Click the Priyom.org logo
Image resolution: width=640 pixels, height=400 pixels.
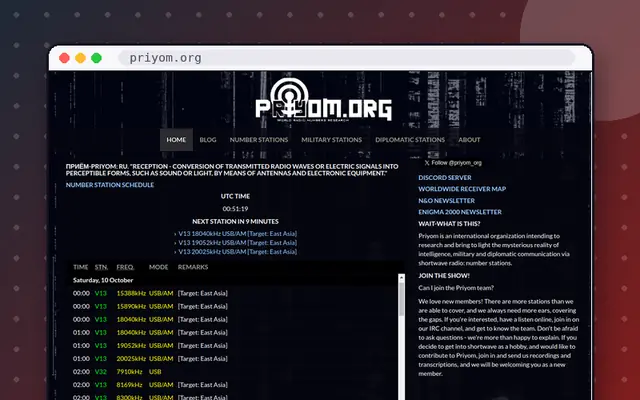pos(323,100)
